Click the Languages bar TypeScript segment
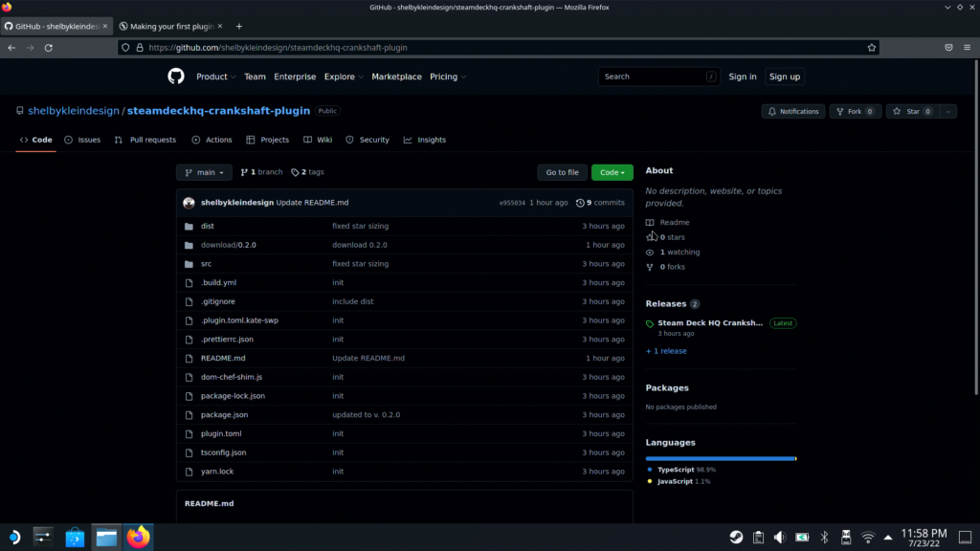This screenshot has height=551, width=980. [x=720, y=458]
